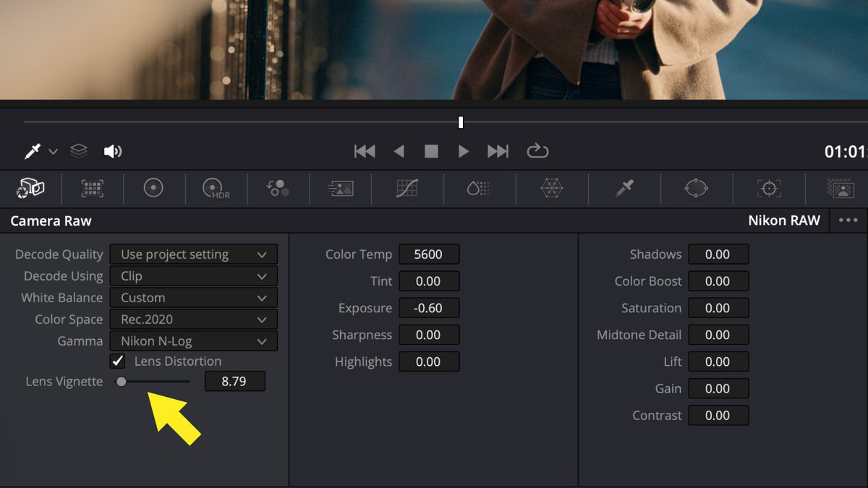Play the clip forward
Image resolution: width=868 pixels, height=488 pixels.
pyautogui.click(x=464, y=151)
